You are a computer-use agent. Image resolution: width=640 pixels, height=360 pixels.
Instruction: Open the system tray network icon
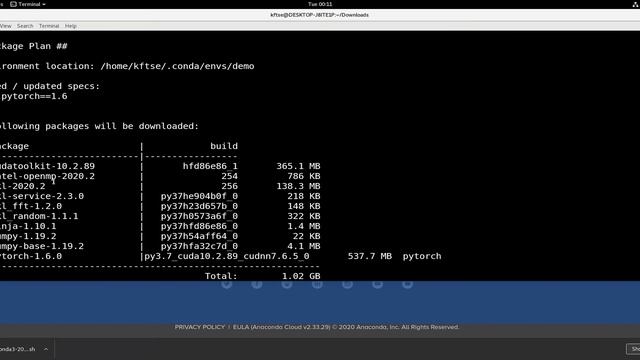pyautogui.click(x=636, y=4)
